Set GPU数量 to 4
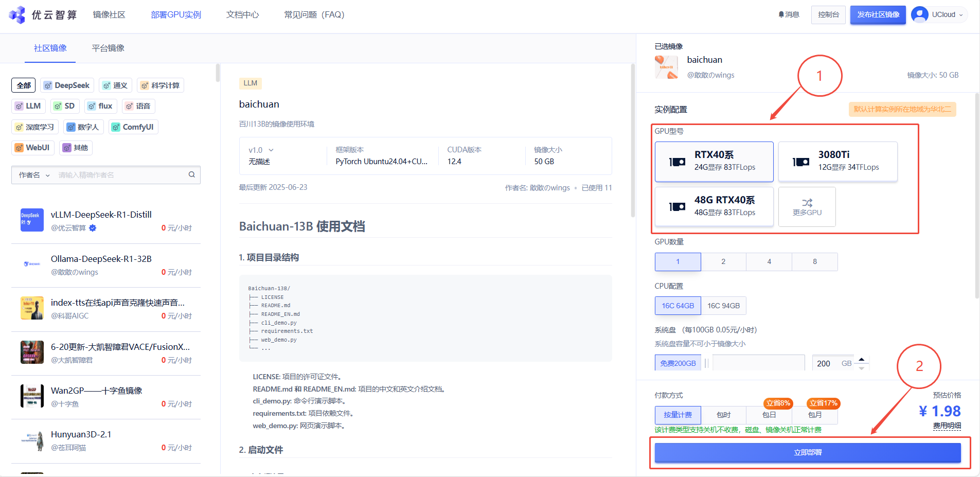Screen dimensions: 980x477 pos(769,262)
